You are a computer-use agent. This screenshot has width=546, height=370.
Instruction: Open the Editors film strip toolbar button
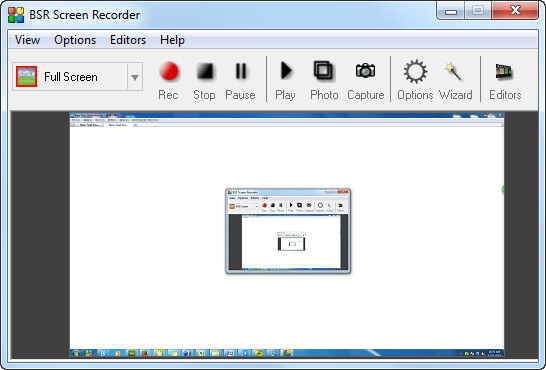tap(505, 80)
